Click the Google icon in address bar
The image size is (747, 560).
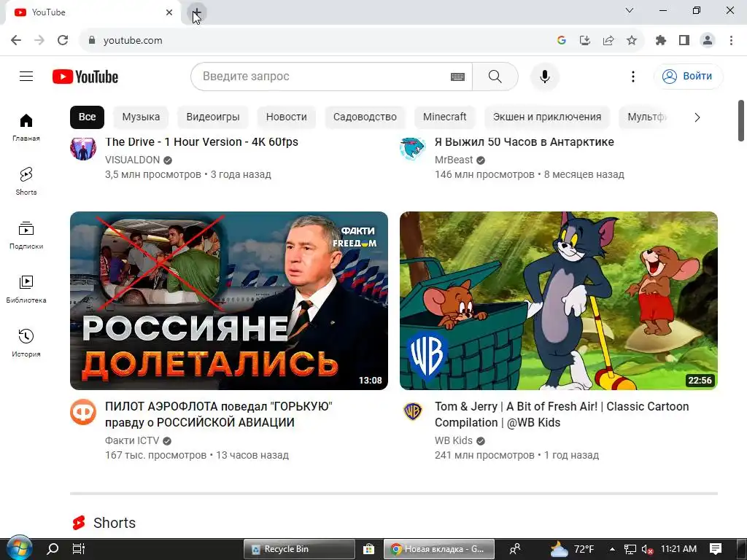coord(562,41)
